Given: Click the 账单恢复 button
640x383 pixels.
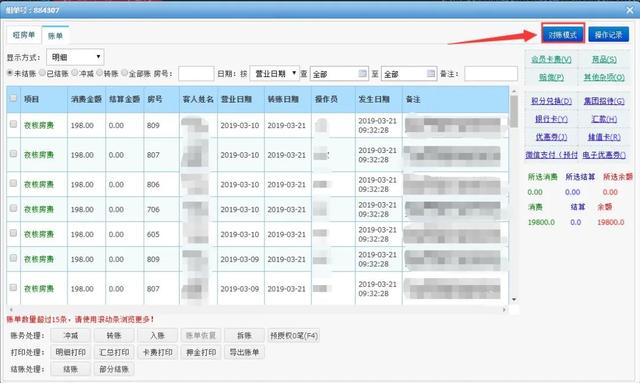Looking at the screenshot, I should click(x=200, y=336).
